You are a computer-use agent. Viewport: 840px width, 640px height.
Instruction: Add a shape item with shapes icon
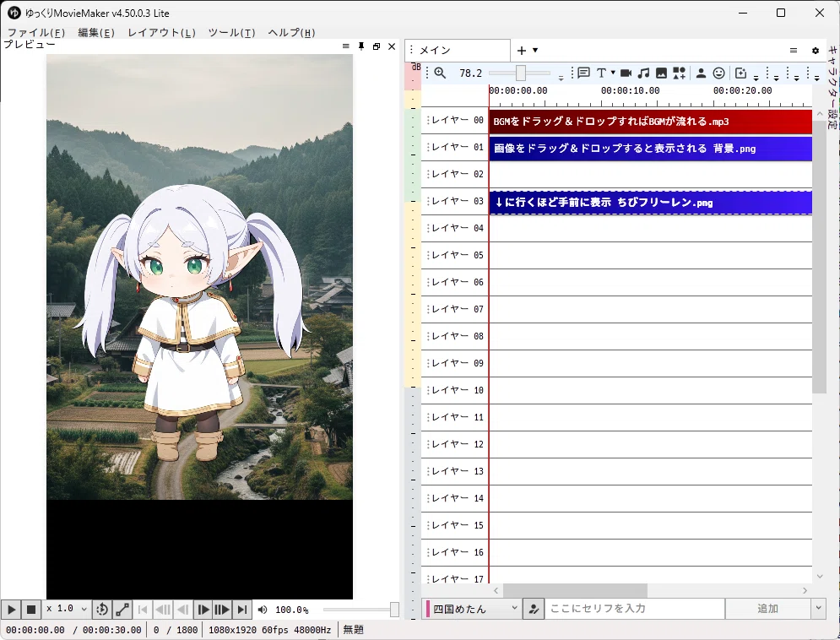click(680, 73)
